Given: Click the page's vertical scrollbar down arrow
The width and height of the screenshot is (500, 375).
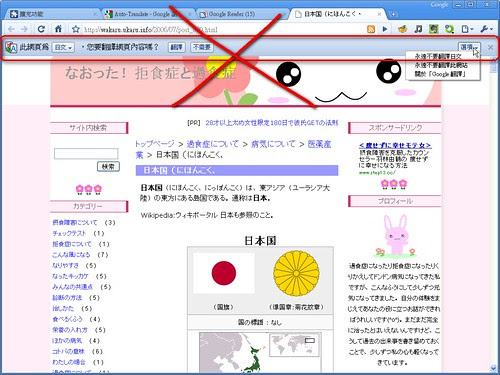Looking at the screenshot, I should point(493,368).
